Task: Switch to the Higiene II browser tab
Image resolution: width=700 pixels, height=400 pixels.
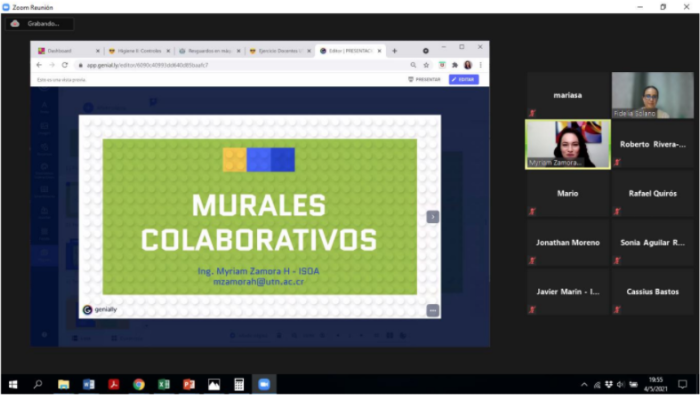Action: (138, 50)
